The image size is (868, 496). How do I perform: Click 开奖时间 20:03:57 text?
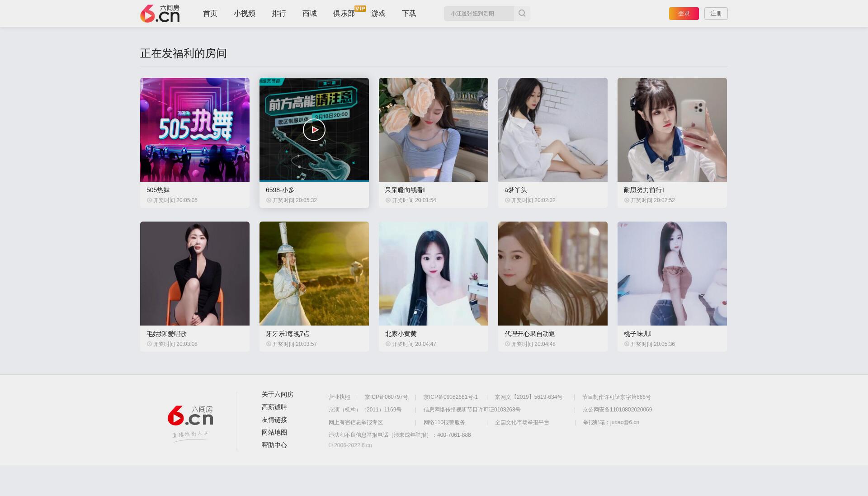(295, 344)
